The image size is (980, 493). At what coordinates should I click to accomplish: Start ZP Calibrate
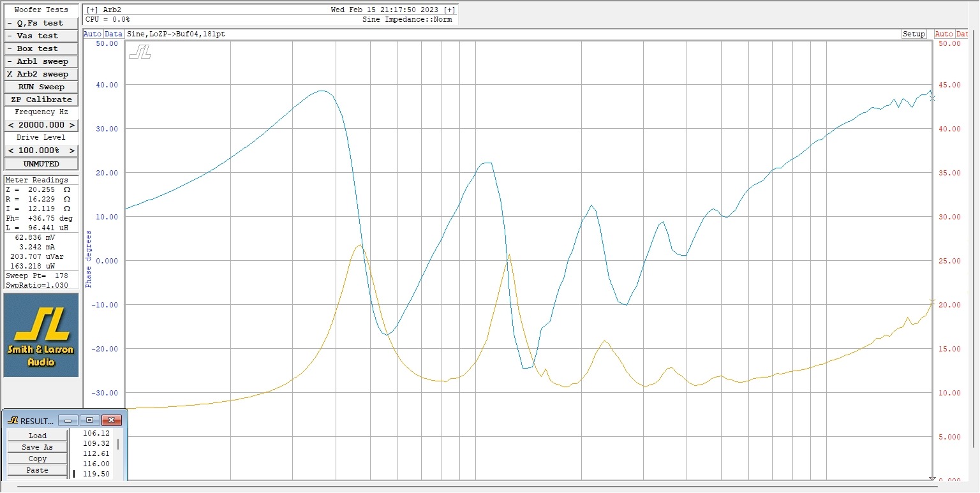click(x=41, y=99)
